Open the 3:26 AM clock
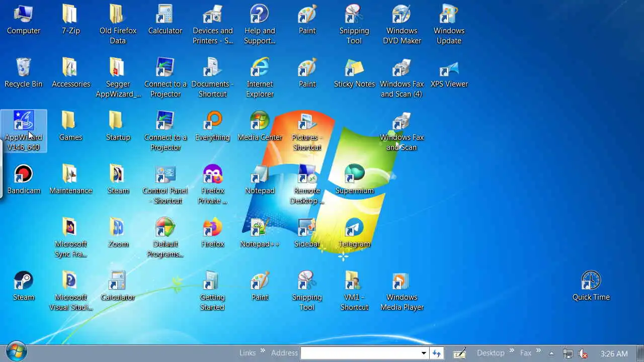Viewport: 644px width, 362px height. 614,353
